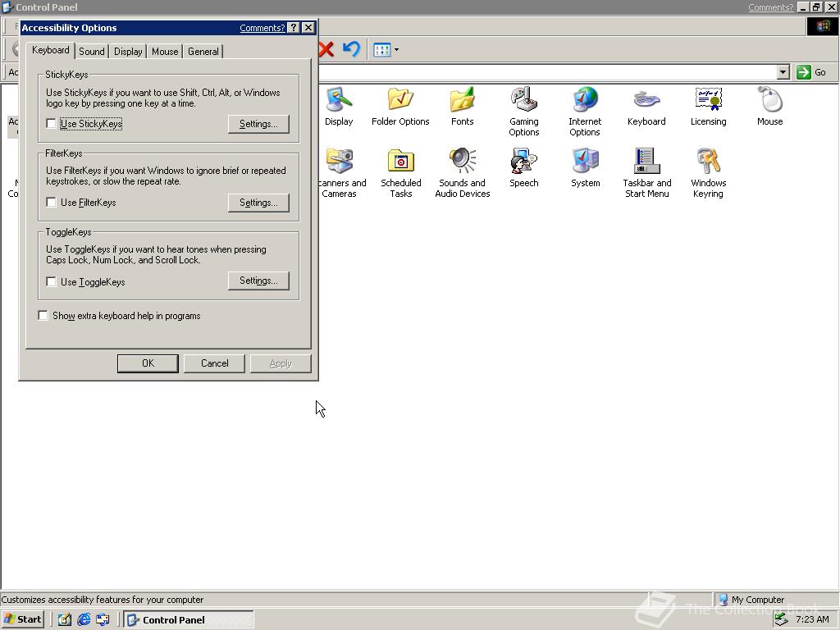Open the Display control panel icon
The width and height of the screenshot is (840, 630).
pos(339,106)
